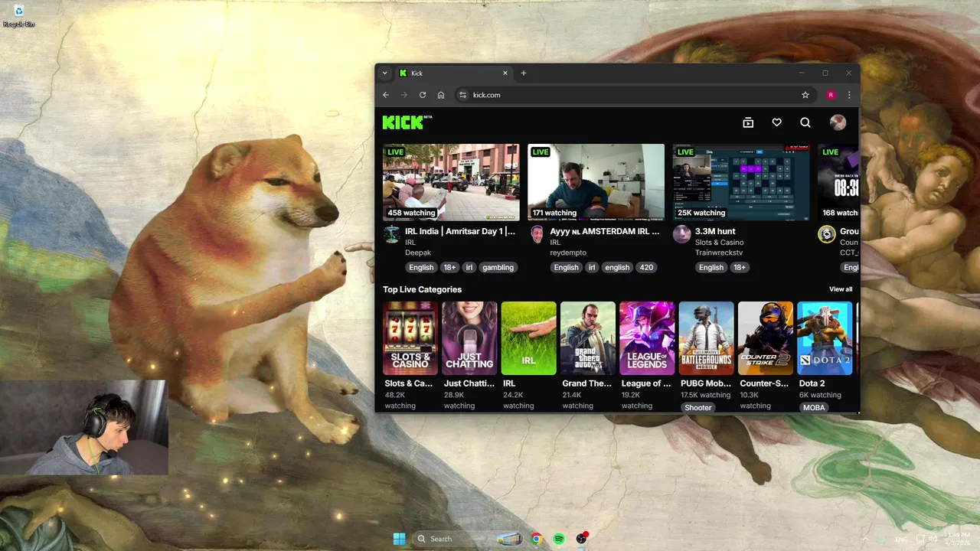The height and width of the screenshot is (551, 980).
Task: Click the 48.2K watching count text
Action: [400, 400]
